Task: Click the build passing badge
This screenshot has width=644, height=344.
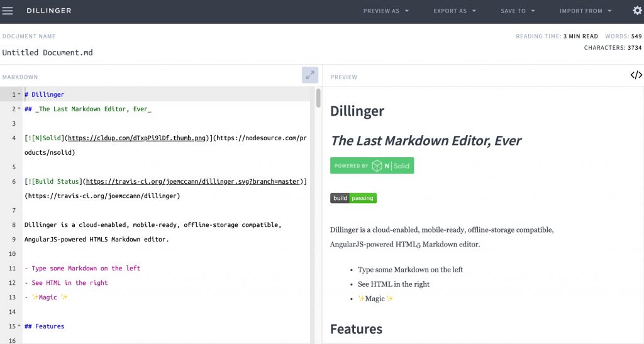Action: pyautogui.click(x=353, y=198)
